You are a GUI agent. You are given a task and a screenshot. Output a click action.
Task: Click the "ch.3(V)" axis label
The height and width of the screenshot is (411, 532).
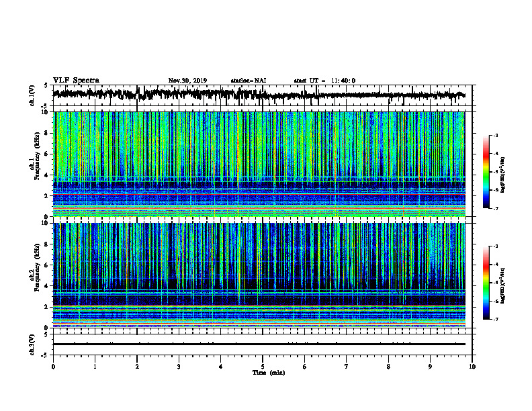pos(32,345)
